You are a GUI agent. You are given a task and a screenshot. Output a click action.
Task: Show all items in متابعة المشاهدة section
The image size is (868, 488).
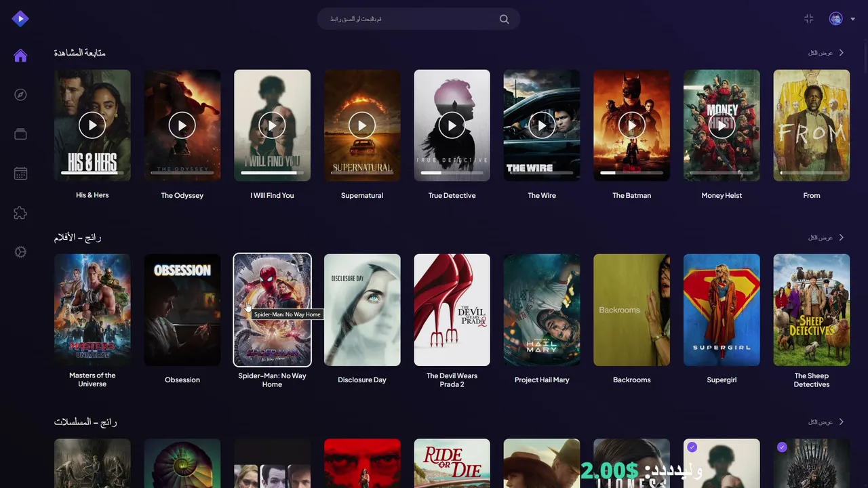pos(826,53)
